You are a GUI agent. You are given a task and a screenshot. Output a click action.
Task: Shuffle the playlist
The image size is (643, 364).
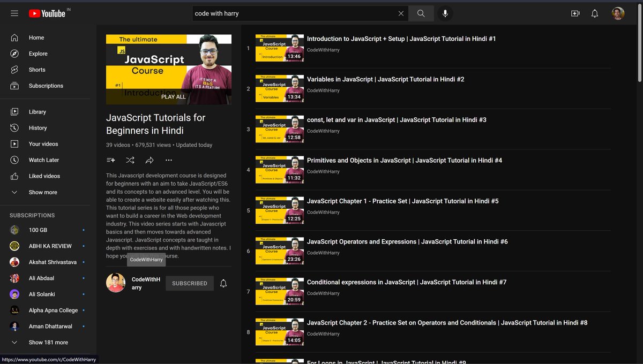coord(130,160)
